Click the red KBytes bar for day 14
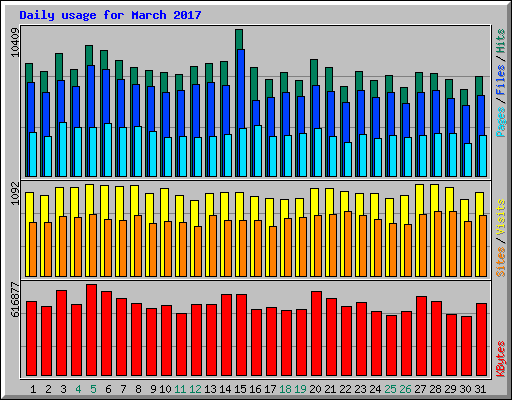The height and width of the screenshot is (400, 512). [227, 335]
